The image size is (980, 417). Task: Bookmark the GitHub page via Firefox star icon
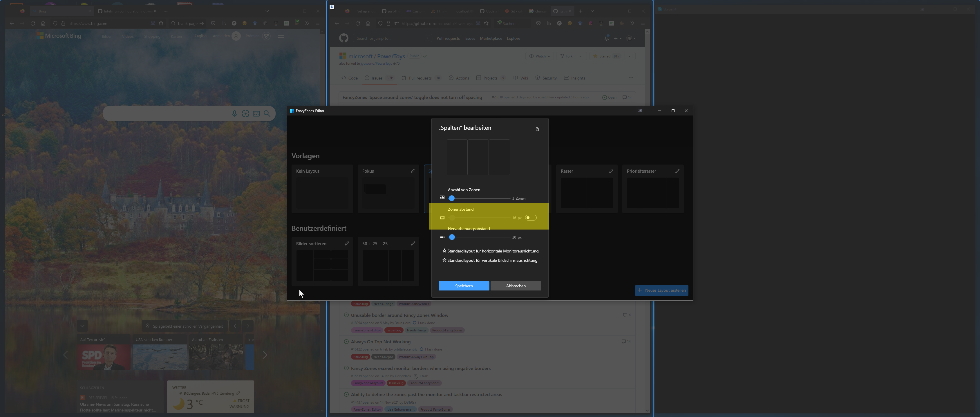pos(486,23)
